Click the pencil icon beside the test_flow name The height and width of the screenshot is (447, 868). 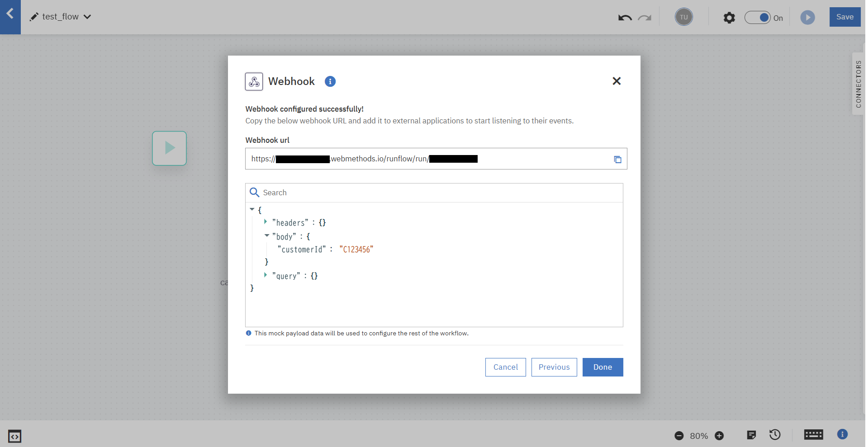(34, 17)
